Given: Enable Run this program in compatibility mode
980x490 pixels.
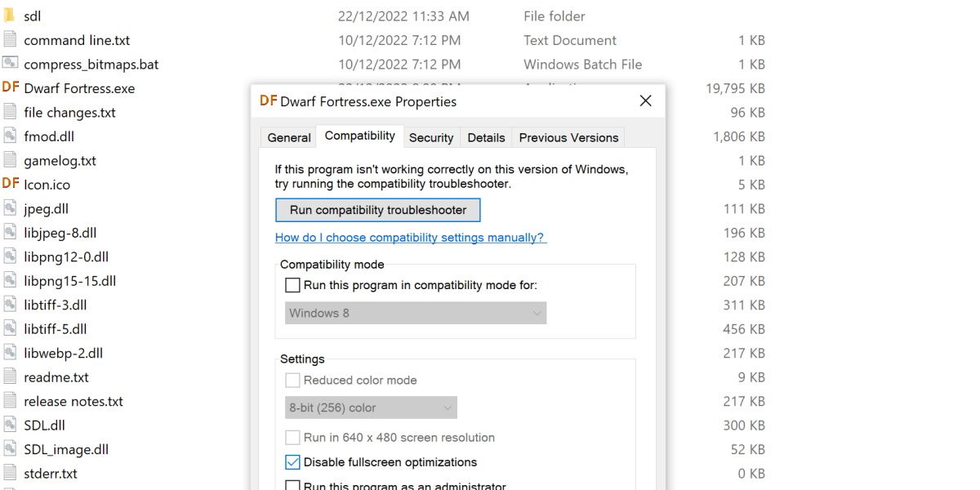Looking at the screenshot, I should [x=292, y=285].
